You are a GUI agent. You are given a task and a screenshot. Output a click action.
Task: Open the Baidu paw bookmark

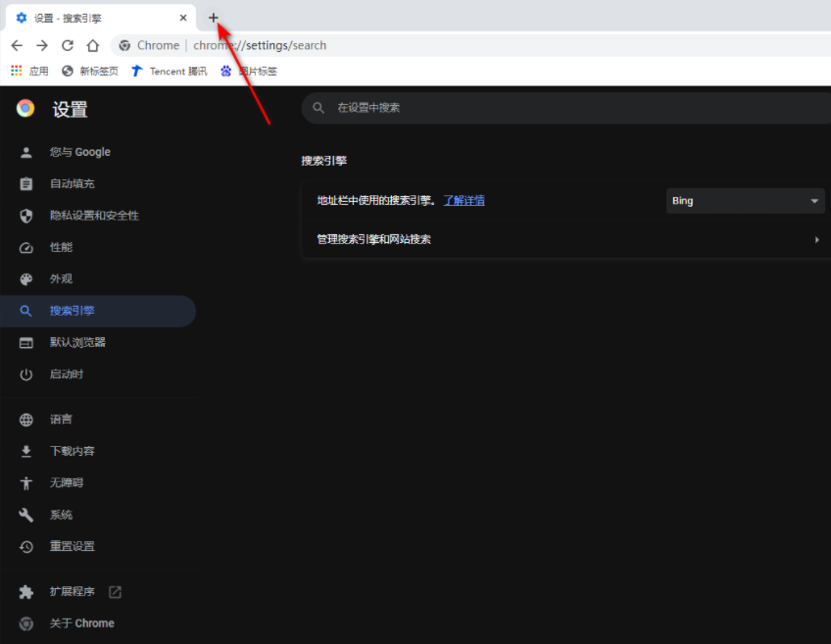249,71
